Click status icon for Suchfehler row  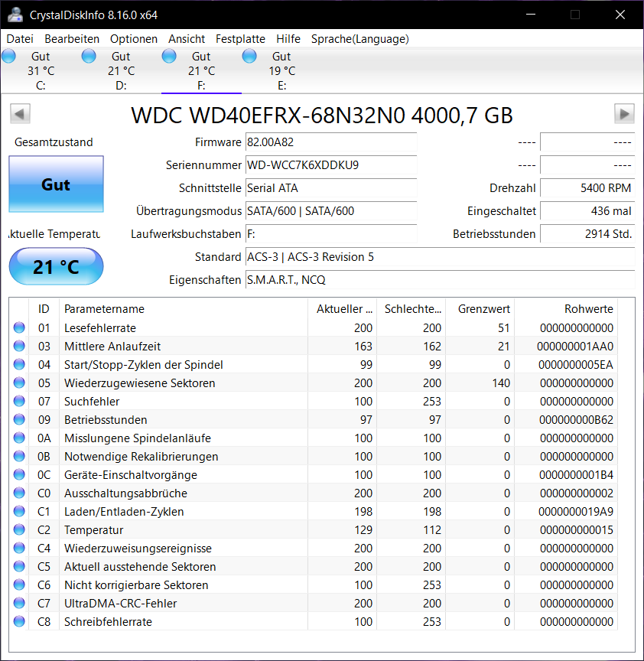pos(19,401)
